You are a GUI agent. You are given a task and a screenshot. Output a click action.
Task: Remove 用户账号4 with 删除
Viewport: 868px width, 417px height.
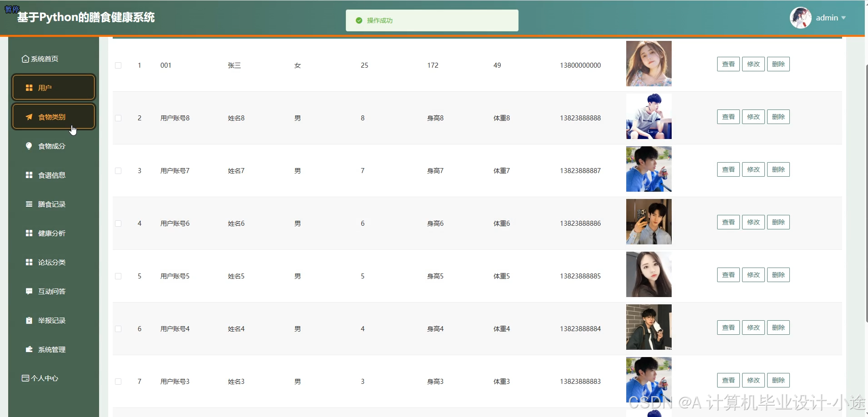point(778,328)
